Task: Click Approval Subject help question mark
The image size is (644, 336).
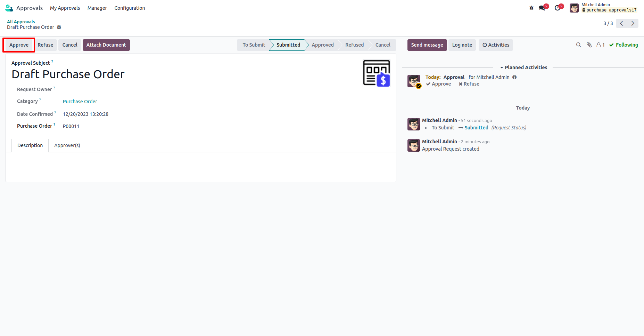Action: click(x=52, y=62)
